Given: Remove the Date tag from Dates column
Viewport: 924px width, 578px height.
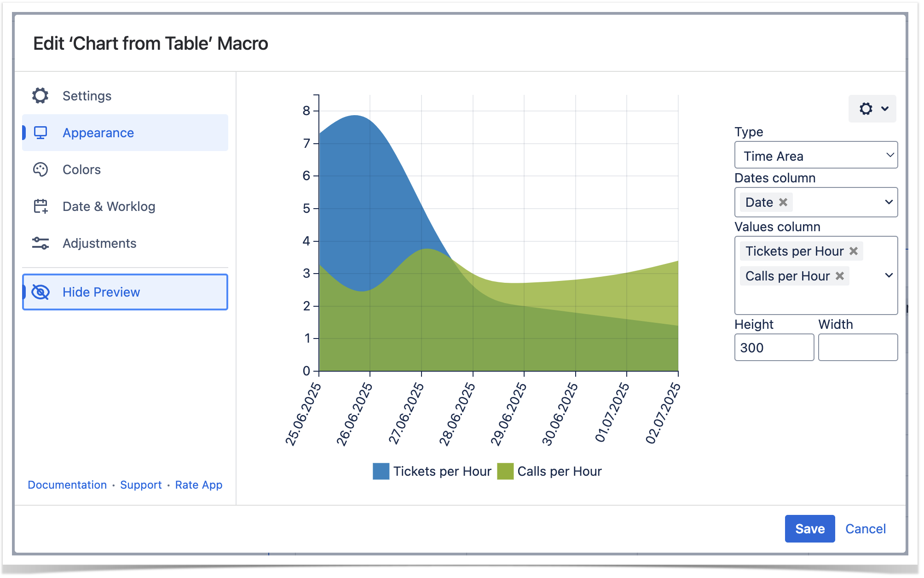Looking at the screenshot, I should click(783, 202).
